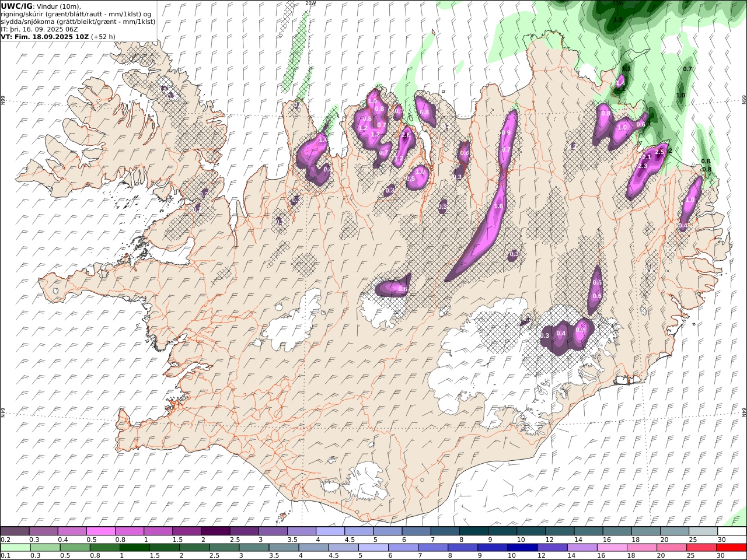Choose the rain-scale swatch starting at 3
747x560 pixels.
253,547
